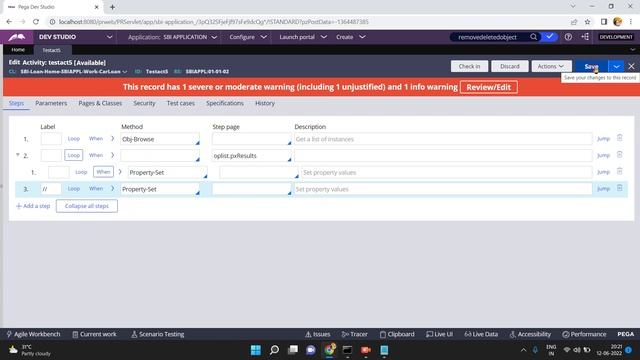Delete step 1 with its trash icon

[620, 138]
